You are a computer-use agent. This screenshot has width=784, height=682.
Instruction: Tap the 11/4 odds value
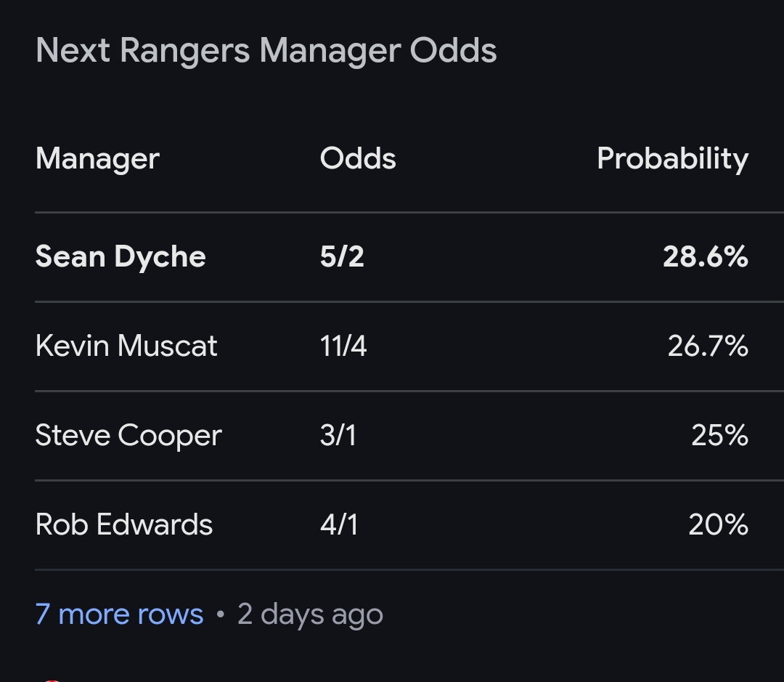(x=343, y=346)
